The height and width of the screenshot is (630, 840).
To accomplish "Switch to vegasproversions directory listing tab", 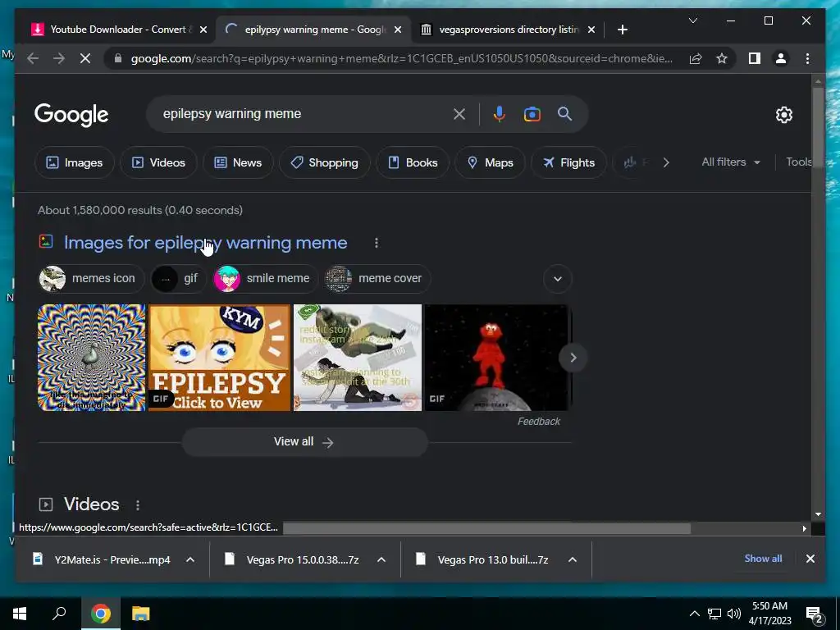I will pyautogui.click(x=509, y=30).
